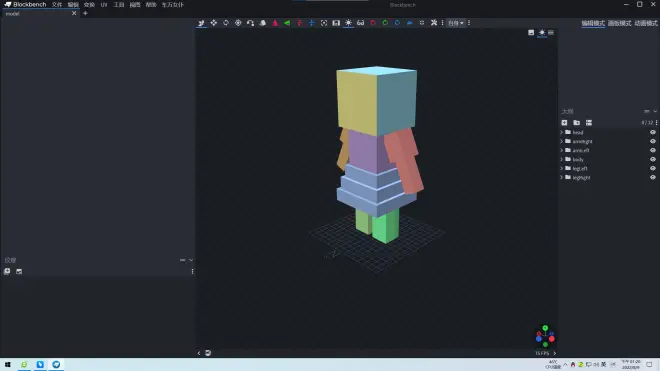Open the 帮助 (Help) menu
This screenshot has width=660, height=371.
(x=151, y=5)
